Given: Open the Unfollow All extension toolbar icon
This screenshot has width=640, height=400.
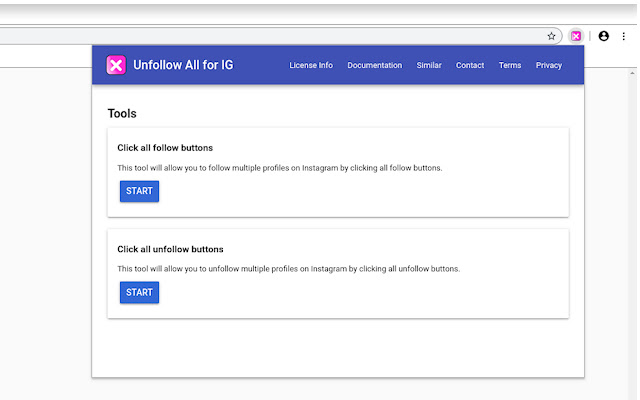Looking at the screenshot, I should coord(576,36).
